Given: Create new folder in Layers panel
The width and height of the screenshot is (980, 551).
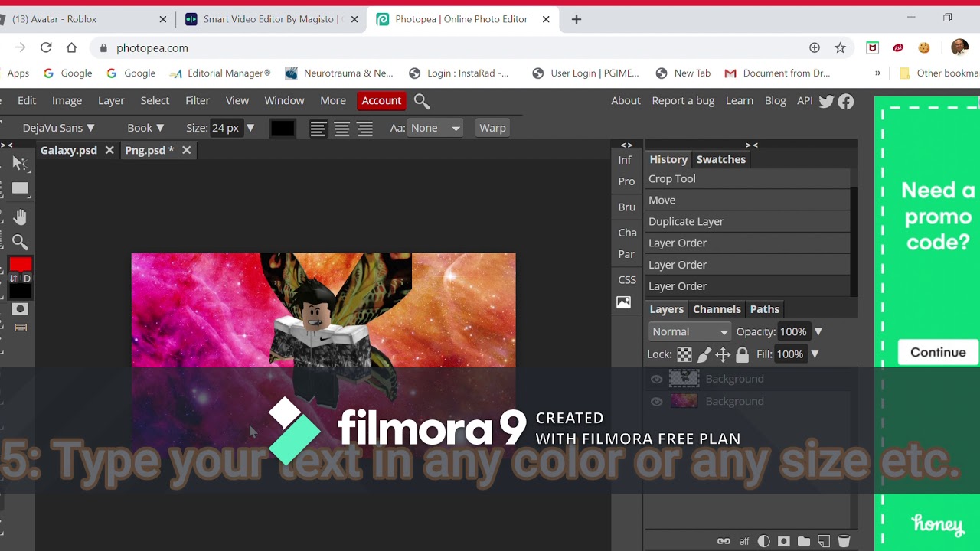Looking at the screenshot, I should [804, 541].
